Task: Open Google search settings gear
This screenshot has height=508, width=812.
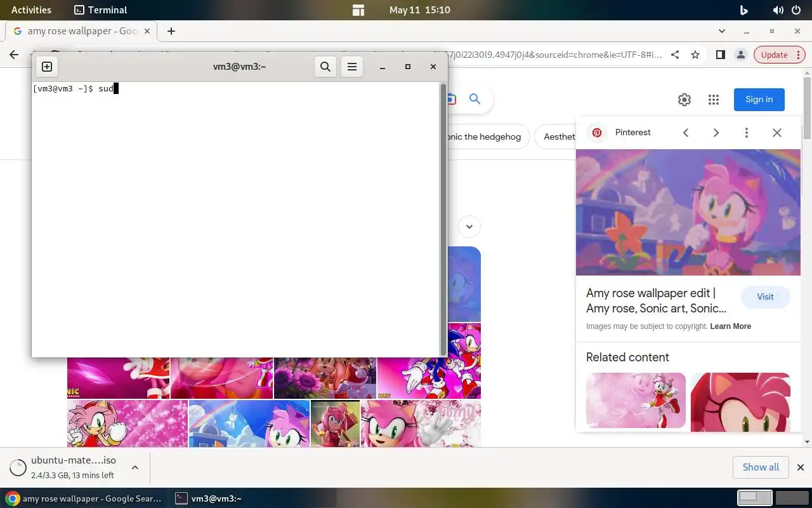Action: (684, 100)
